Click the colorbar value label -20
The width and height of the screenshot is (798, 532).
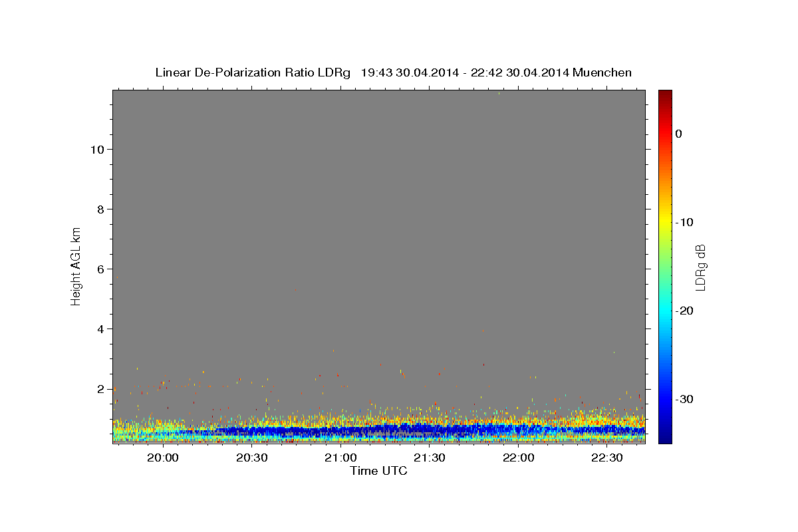[x=685, y=311]
